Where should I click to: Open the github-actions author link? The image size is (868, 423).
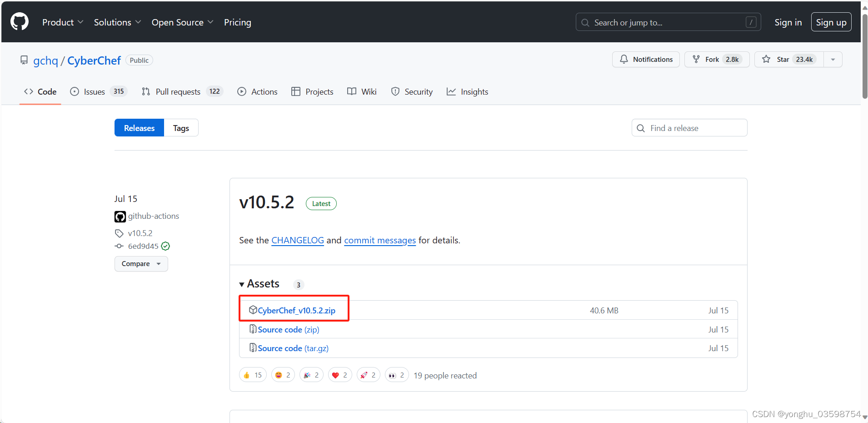[154, 216]
